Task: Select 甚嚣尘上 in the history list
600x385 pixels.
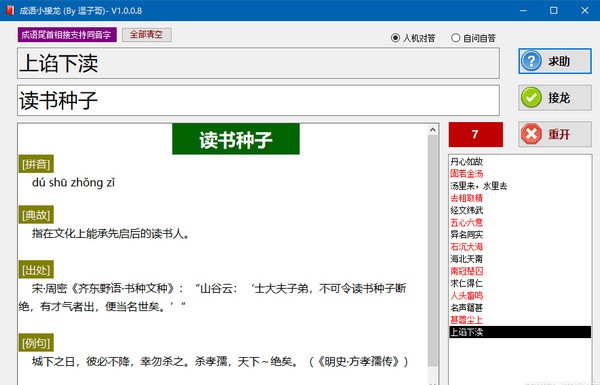Action: (x=466, y=320)
